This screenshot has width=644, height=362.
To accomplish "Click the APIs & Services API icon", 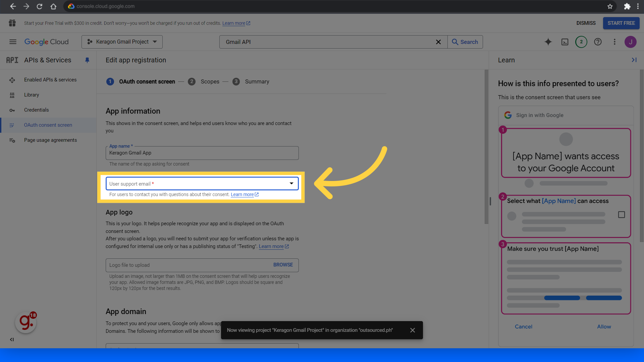I will pos(12,60).
